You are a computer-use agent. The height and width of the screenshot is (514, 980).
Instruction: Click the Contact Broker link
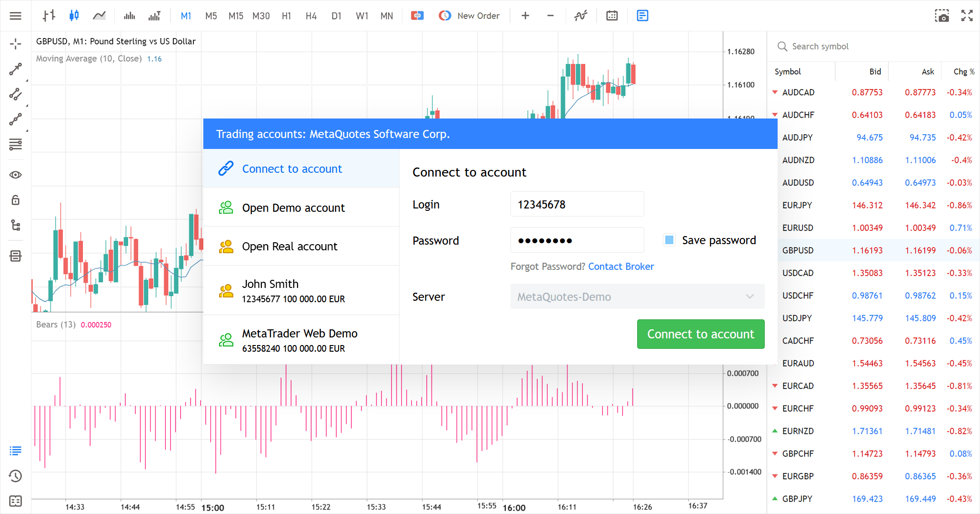[x=621, y=267]
